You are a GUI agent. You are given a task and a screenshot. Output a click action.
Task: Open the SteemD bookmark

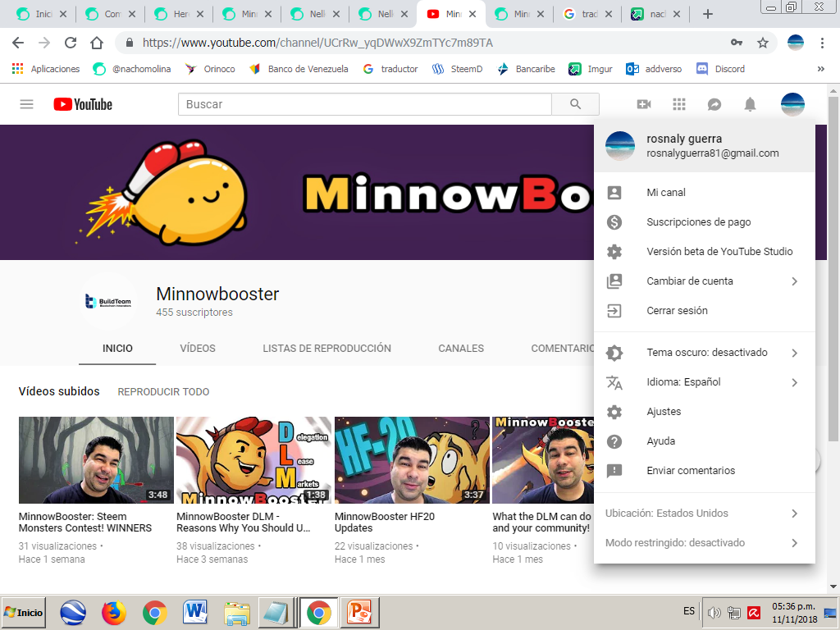pos(458,69)
